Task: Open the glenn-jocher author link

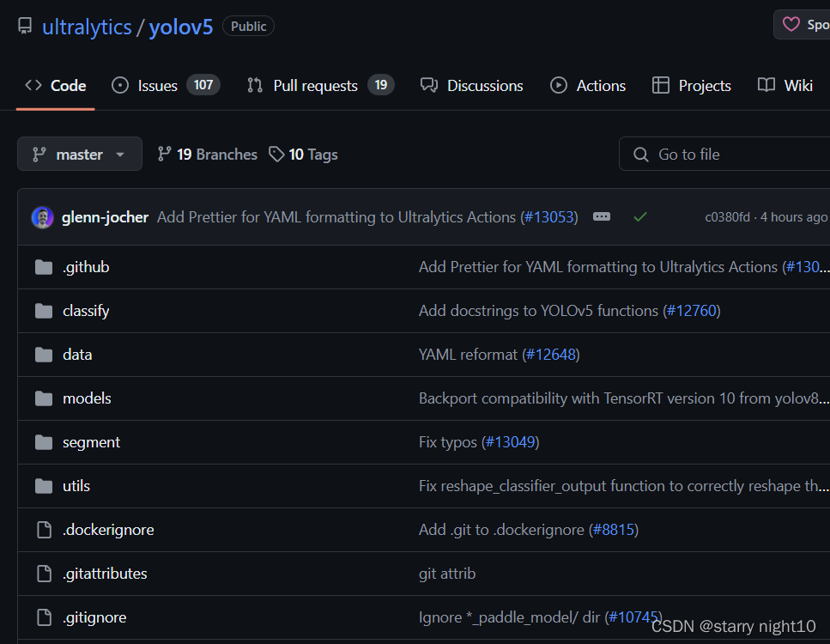Action: tap(105, 217)
